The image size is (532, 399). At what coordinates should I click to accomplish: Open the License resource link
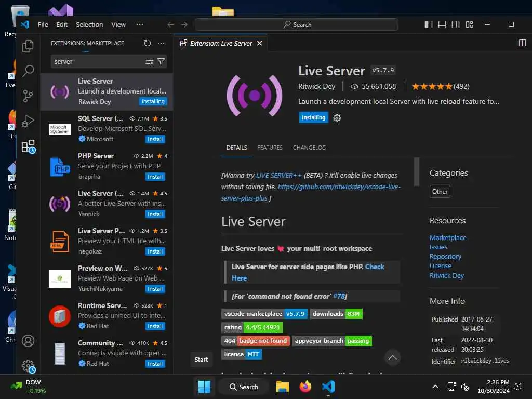[x=441, y=265]
